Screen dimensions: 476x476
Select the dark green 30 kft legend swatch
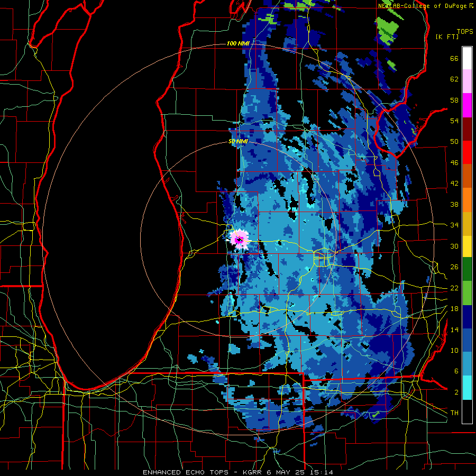click(467, 269)
